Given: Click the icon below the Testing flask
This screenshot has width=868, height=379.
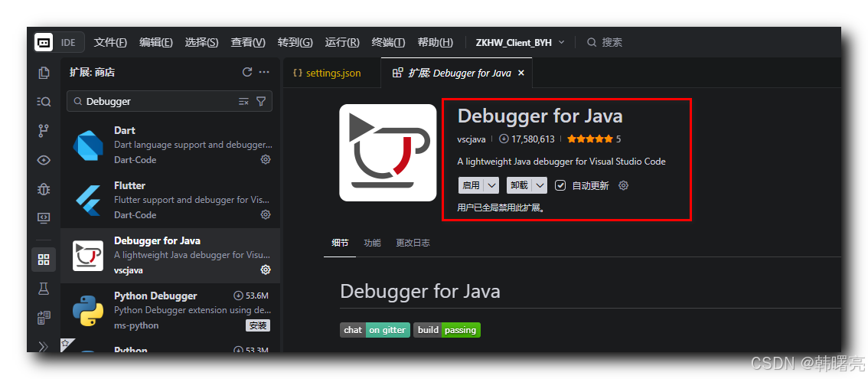Looking at the screenshot, I should tap(44, 318).
